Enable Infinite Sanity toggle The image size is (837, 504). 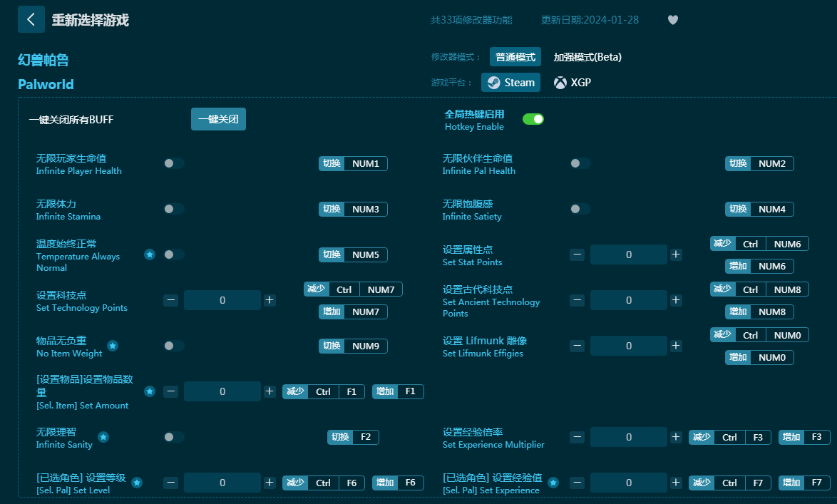point(174,437)
